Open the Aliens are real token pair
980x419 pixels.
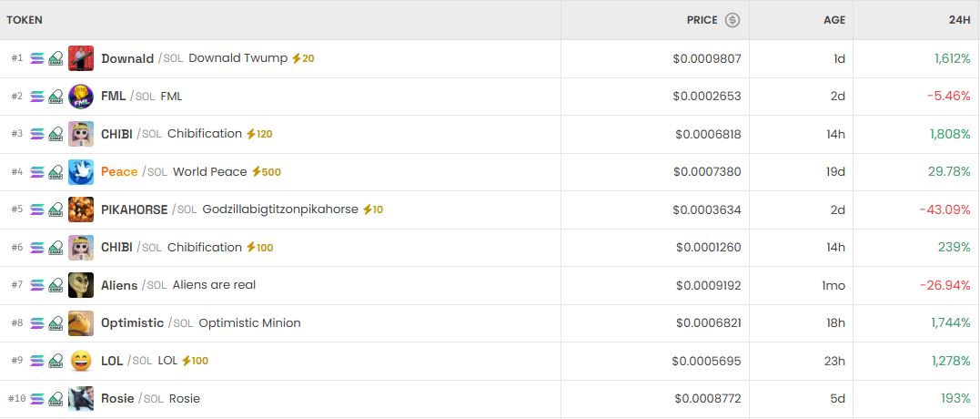[x=214, y=285]
